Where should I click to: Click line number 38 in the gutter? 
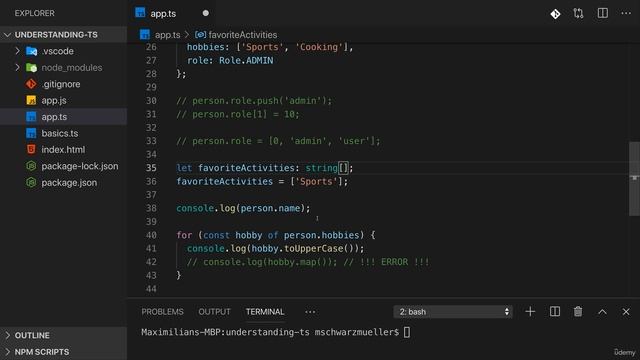pyautogui.click(x=151, y=208)
